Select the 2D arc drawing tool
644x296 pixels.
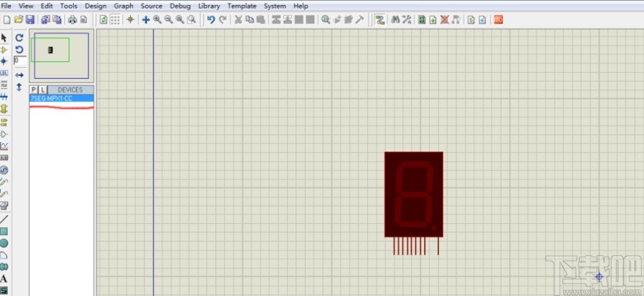coord(4,255)
